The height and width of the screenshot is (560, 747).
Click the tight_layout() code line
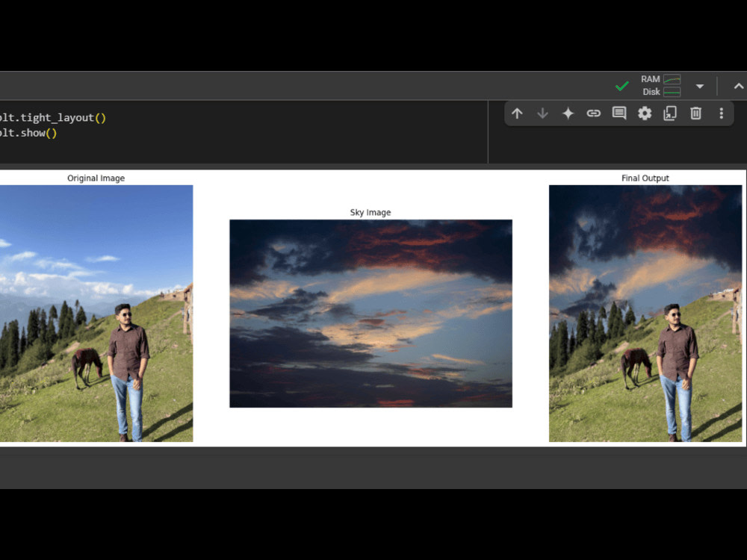(53, 118)
